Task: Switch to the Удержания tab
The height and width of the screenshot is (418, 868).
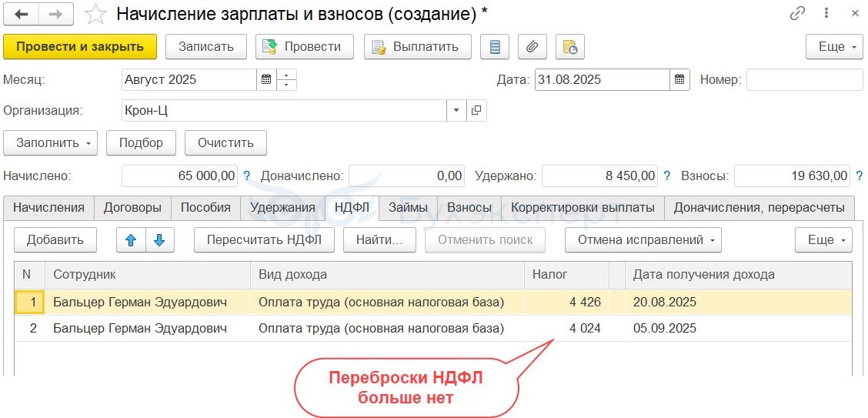Action: point(283,208)
